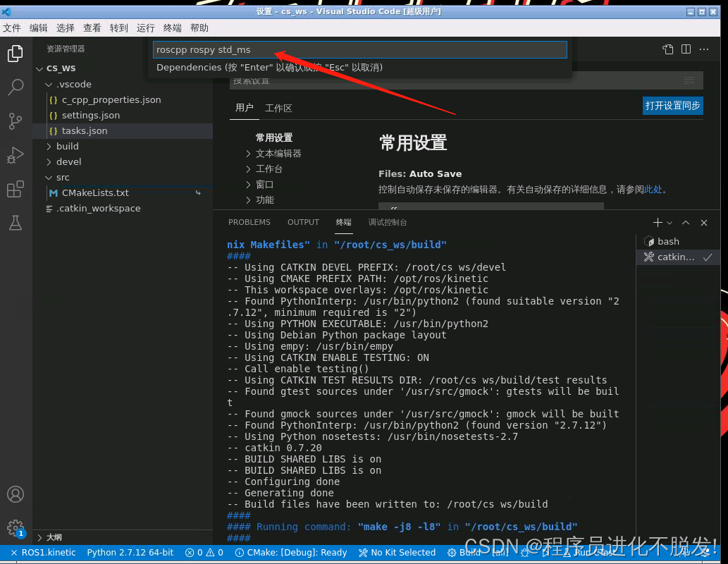The width and height of the screenshot is (728, 564).
Task: Open the 选择 menu
Action: [x=65, y=28]
